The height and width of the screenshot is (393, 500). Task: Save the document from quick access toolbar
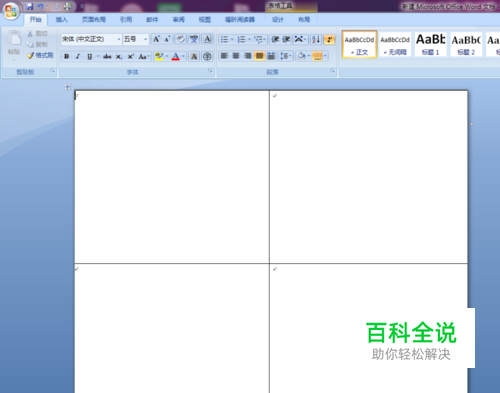click(30, 6)
